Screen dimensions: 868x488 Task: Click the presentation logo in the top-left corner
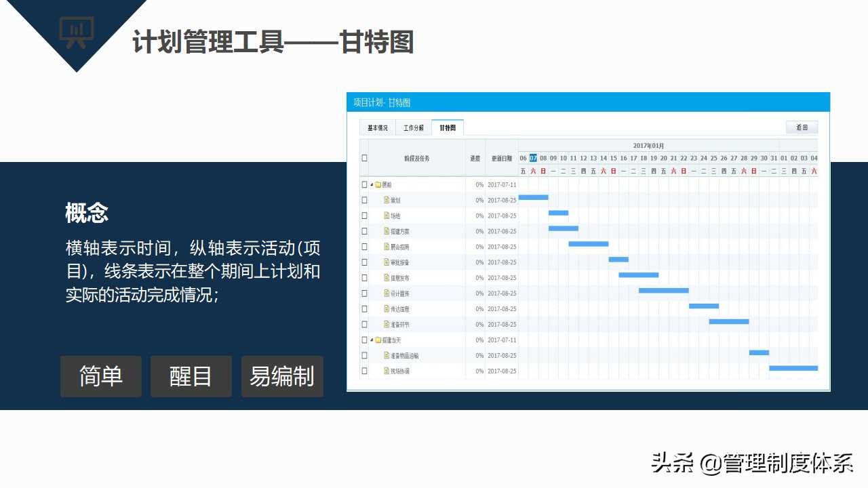point(78,28)
